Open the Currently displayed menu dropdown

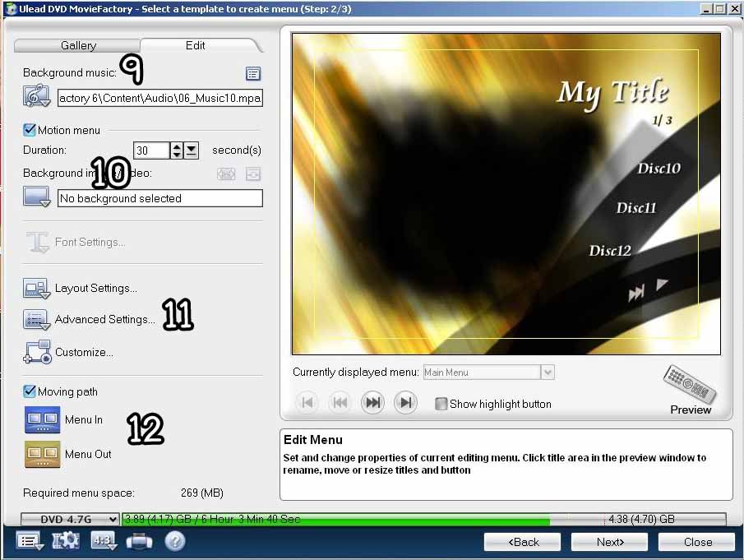548,373
